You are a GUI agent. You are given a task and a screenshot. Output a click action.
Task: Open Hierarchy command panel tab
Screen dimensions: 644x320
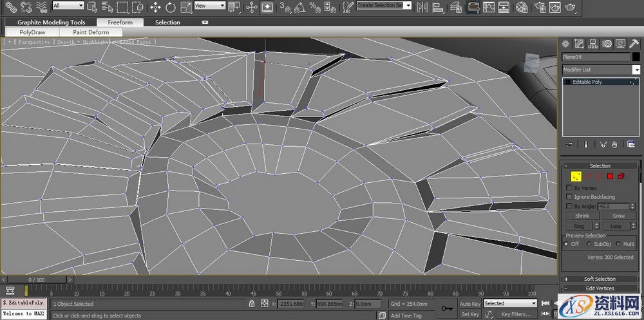pos(593,44)
